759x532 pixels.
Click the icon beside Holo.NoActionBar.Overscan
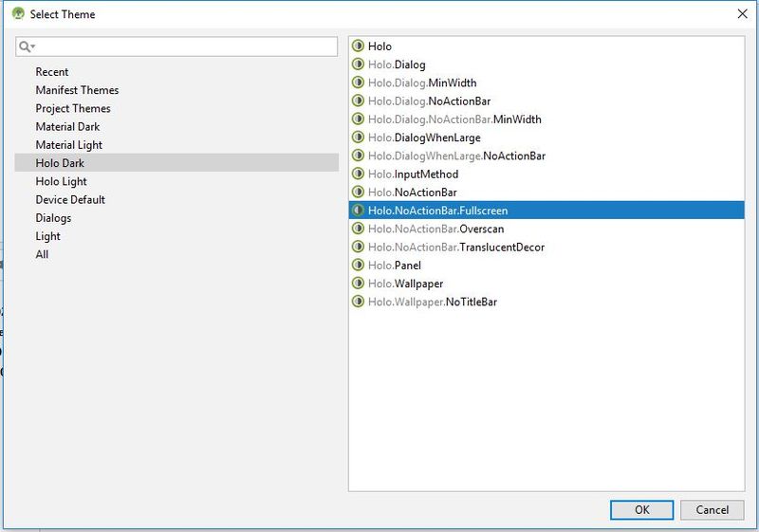pyautogui.click(x=358, y=229)
